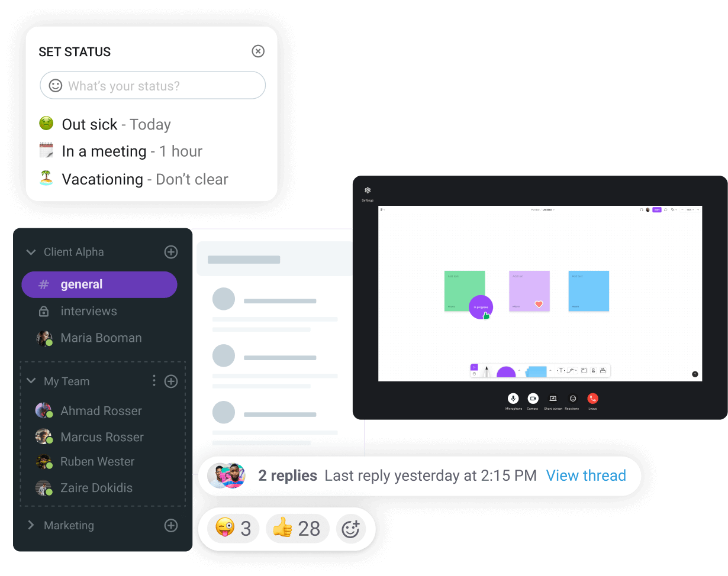This screenshot has width=728, height=576.
Task: Open My Team options menu
Action: [154, 381]
